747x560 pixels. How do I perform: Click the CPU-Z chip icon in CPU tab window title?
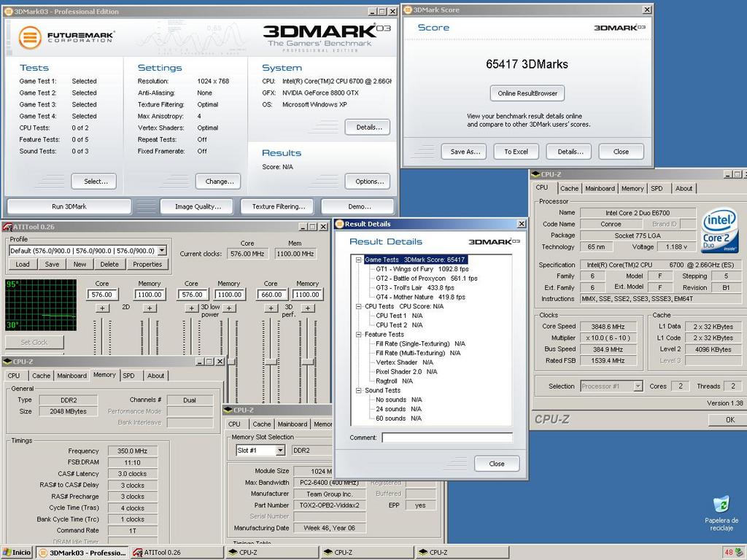pos(535,174)
